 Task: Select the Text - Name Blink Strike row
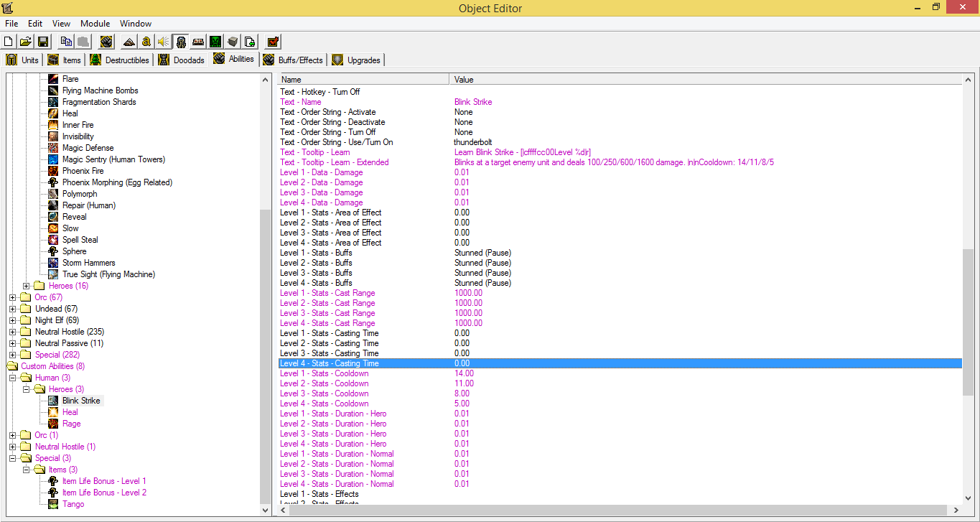tap(620, 102)
